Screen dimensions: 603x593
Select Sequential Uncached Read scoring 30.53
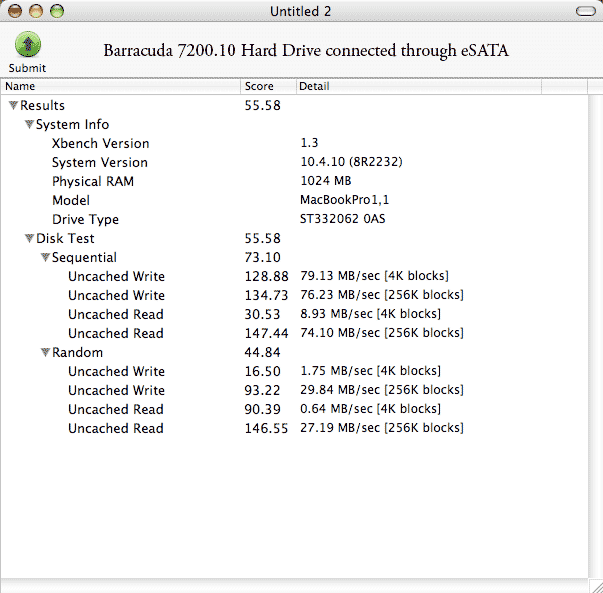(294, 314)
